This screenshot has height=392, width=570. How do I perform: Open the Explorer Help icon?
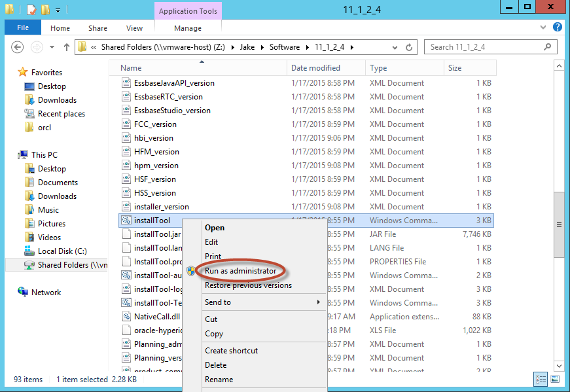(558, 27)
